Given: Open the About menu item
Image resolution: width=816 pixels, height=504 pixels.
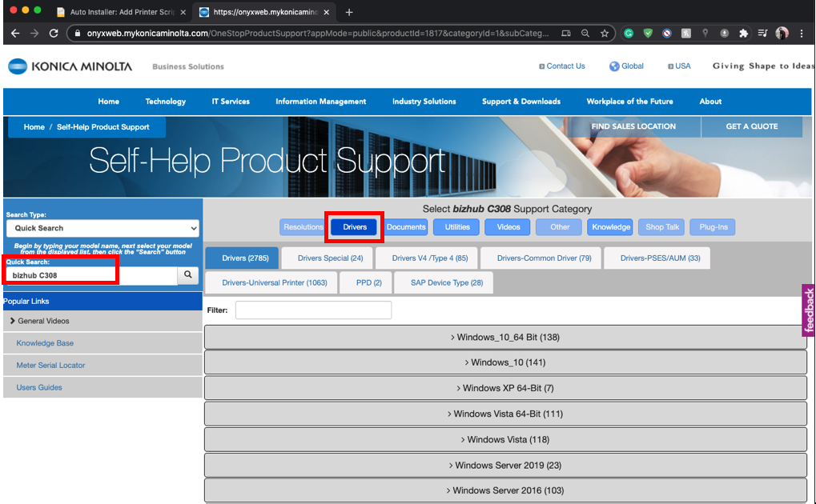Looking at the screenshot, I should [x=710, y=102].
